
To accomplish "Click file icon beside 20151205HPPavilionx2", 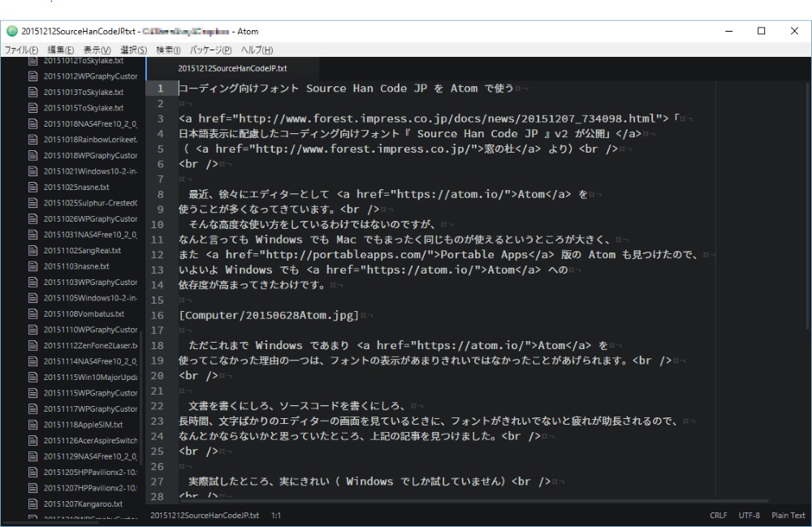I will coord(33,472).
